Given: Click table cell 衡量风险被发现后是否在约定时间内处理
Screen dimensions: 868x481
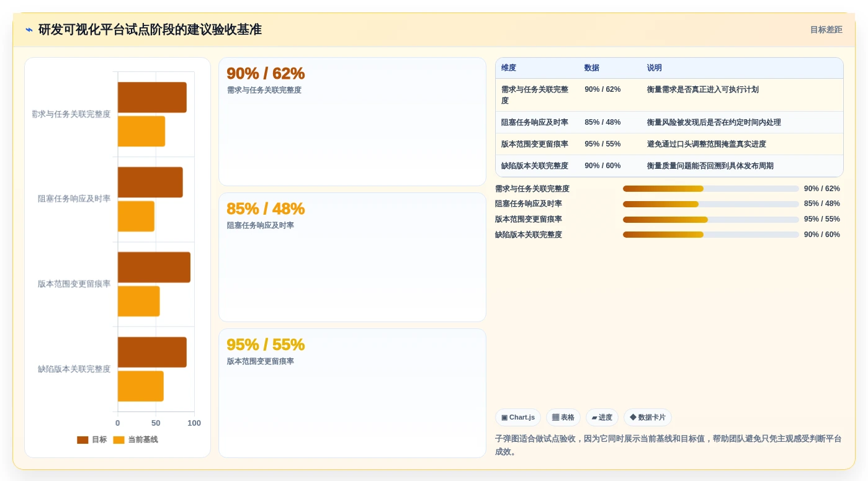Looking at the screenshot, I should 714,122.
